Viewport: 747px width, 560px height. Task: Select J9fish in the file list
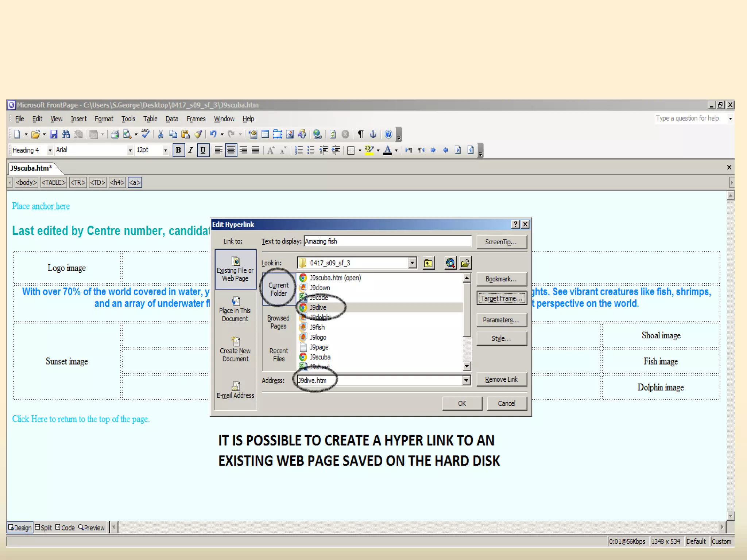pos(317,327)
